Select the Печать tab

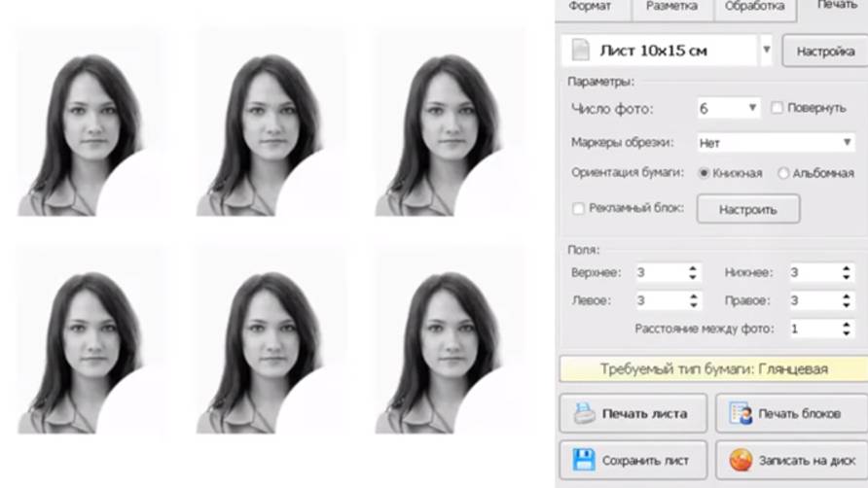[834, 8]
